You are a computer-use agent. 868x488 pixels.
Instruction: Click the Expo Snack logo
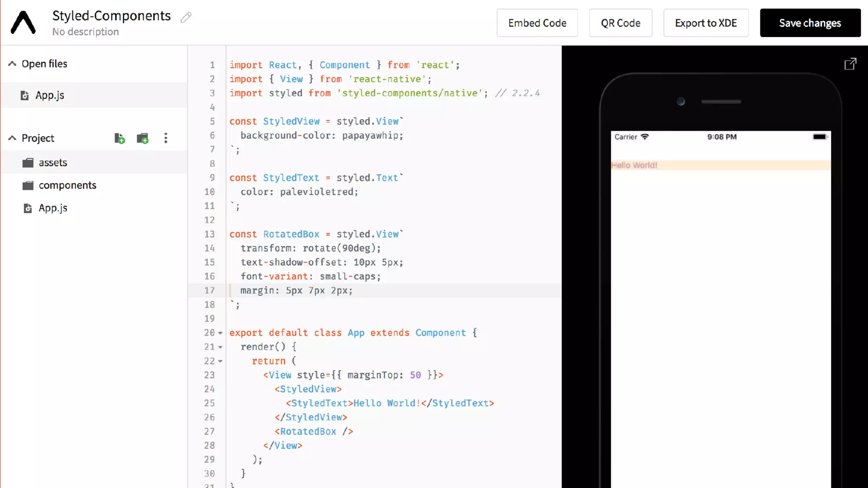point(23,22)
